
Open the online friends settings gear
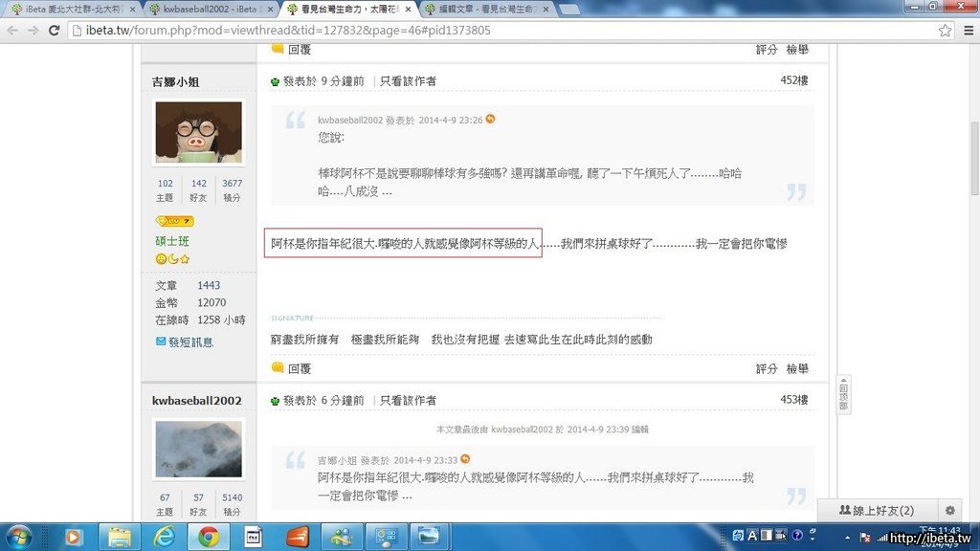pyautogui.click(x=949, y=511)
